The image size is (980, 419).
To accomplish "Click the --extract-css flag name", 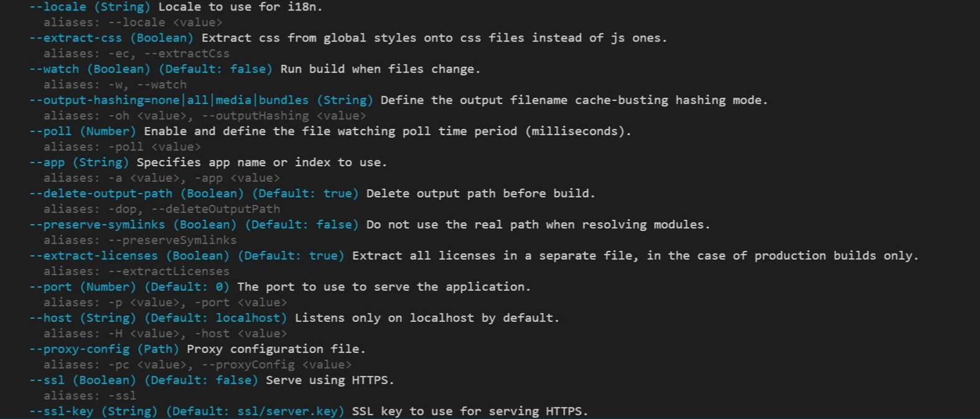I will pyautogui.click(x=75, y=38).
